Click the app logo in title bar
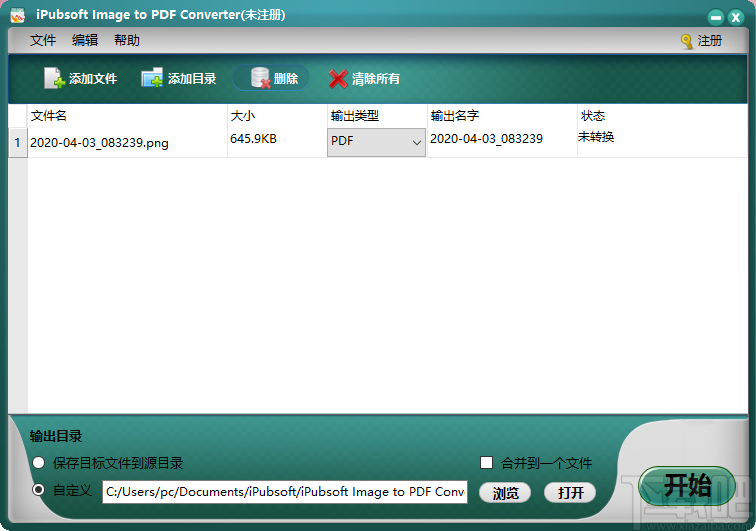The height and width of the screenshot is (531, 756). click(17, 15)
